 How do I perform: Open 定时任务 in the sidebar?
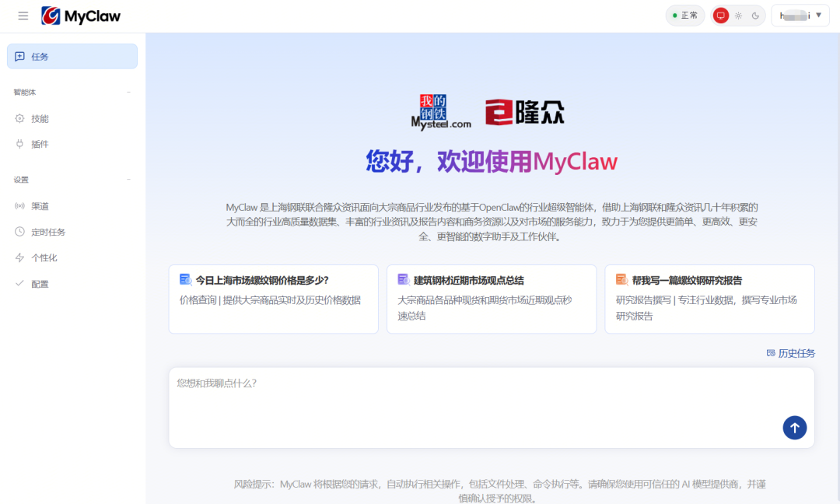72,232
